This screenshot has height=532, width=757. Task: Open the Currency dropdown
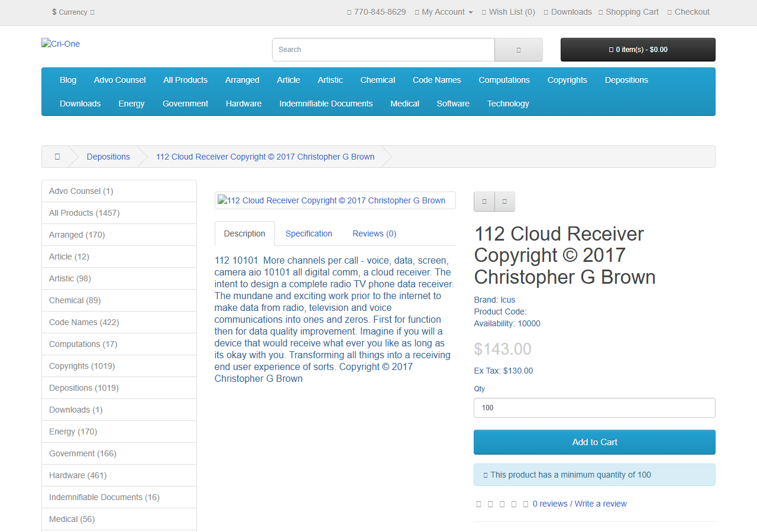coord(73,12)
